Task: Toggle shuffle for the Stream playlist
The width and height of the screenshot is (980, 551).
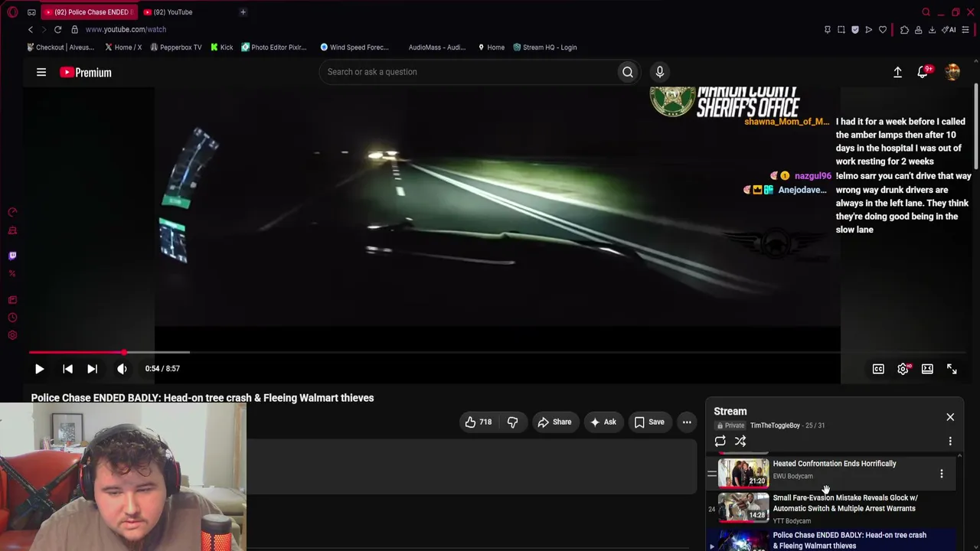Action: click(740, 441)
